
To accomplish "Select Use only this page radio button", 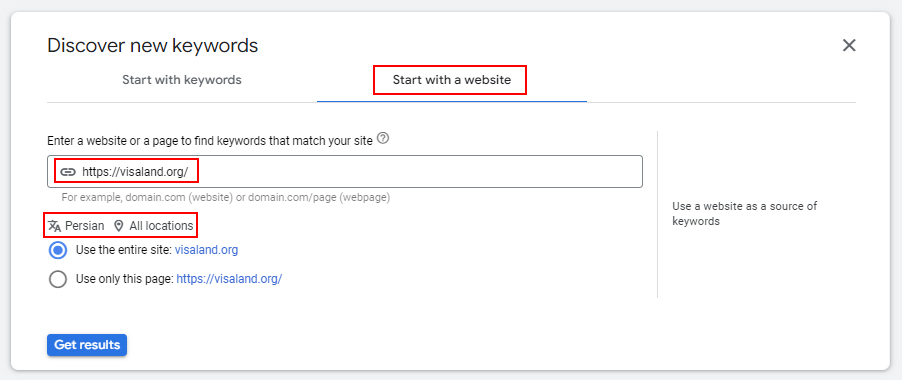I will [x=58, y=279].
